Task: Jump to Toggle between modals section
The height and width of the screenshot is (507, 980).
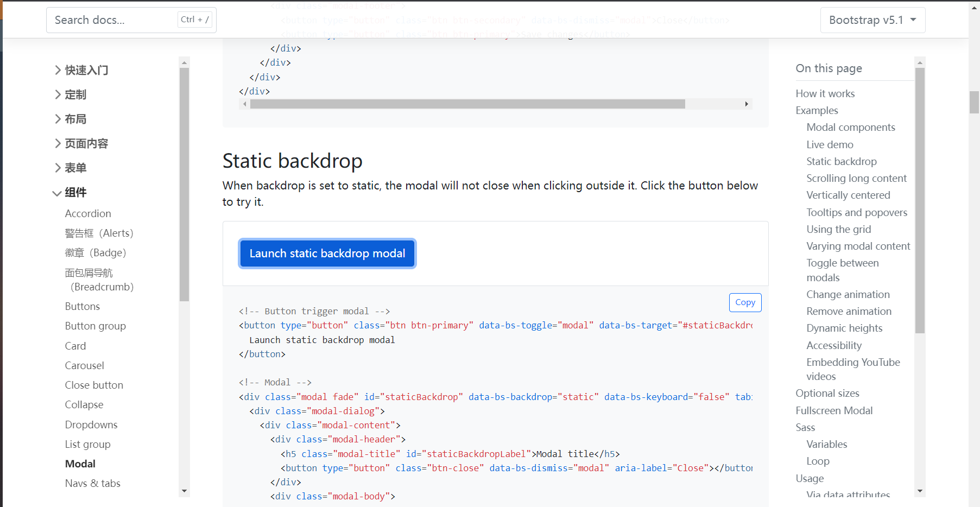Action: click(843, 270)
